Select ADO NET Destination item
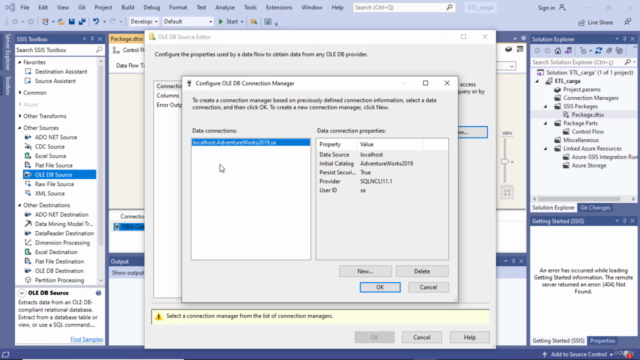 pyautogui.click(x=61, y=214)
